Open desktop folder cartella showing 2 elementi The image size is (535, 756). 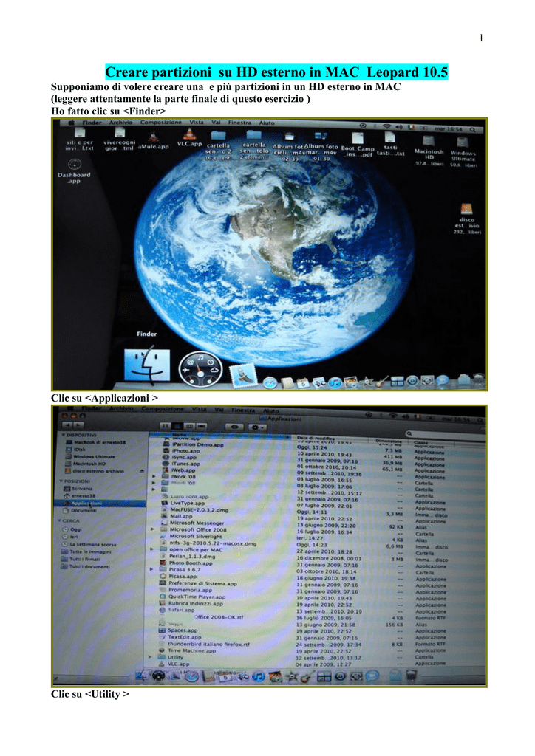253,145
